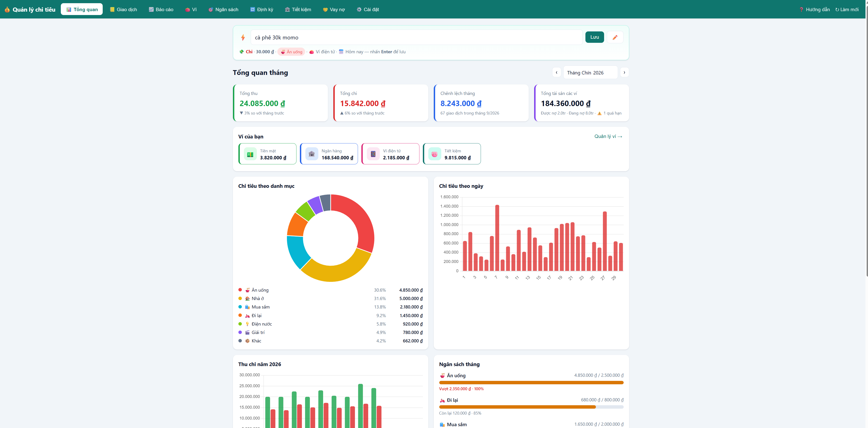The image size is (868, 428).
Task: Open the Định kỳ tab
Action: click(x=262, y=9)
